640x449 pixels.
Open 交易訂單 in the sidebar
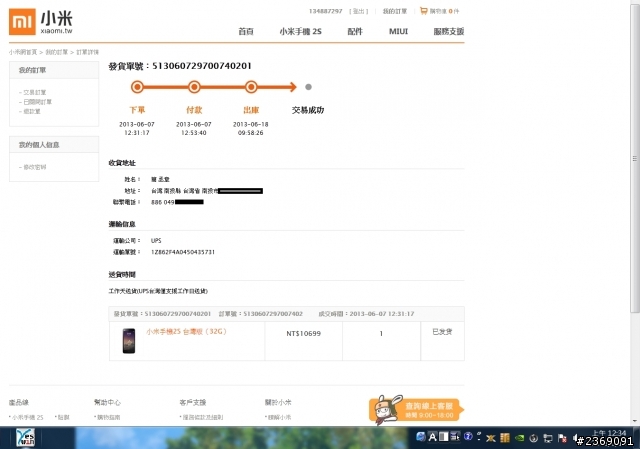click(33, 92)
